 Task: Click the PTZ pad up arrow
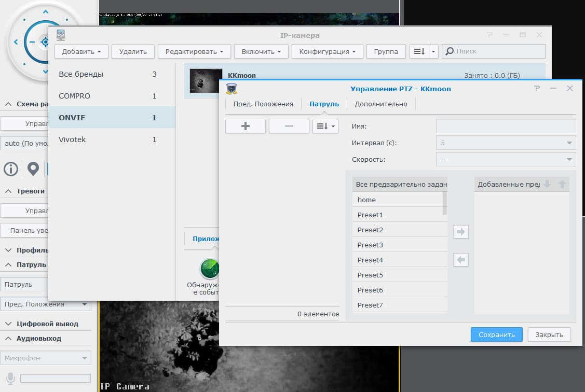point(46,11)
